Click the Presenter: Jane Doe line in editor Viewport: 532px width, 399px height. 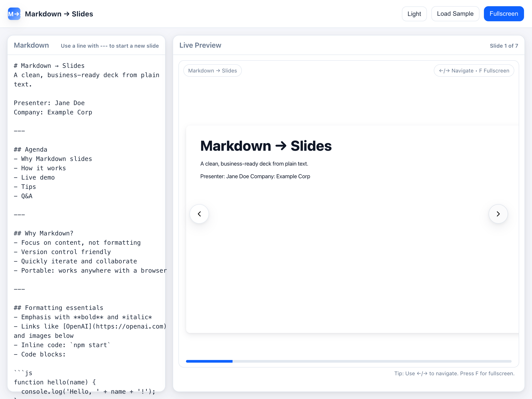[49, 103]
